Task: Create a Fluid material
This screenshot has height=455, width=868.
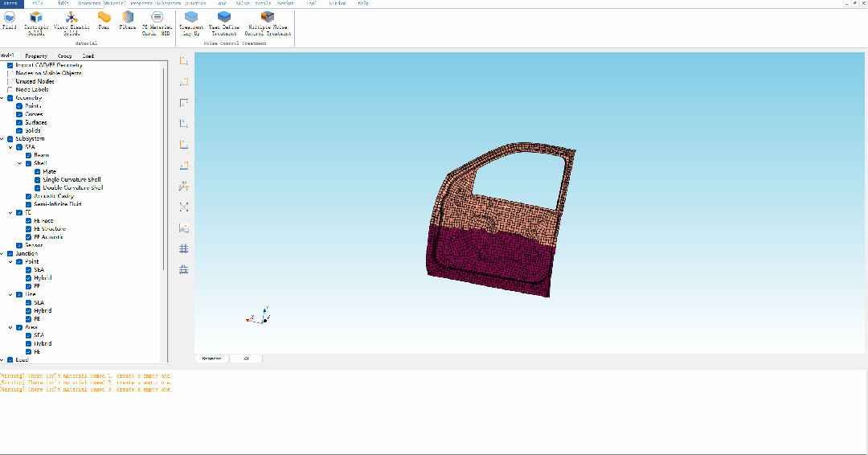Action: click(x=10, y=21)
